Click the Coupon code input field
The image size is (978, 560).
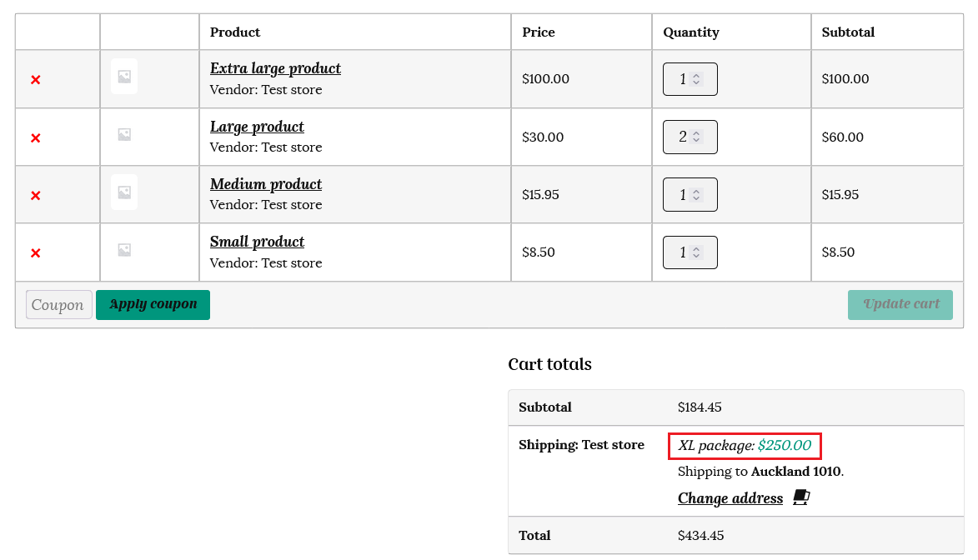point(58,305)
